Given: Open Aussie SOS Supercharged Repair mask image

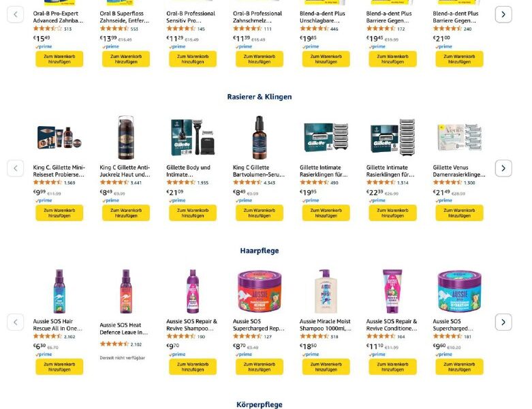Looking at the screenshot, I should 260,291.
